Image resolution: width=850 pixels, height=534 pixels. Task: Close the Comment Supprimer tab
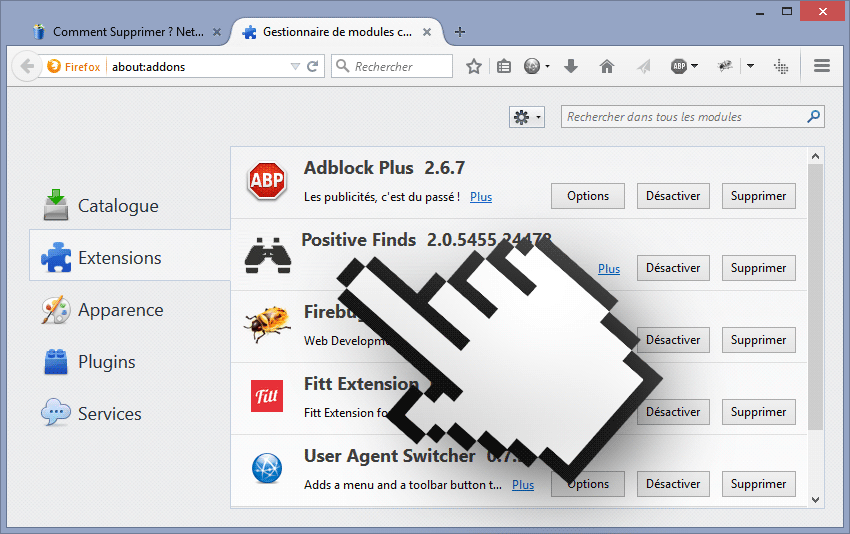[x=217, y=32]
